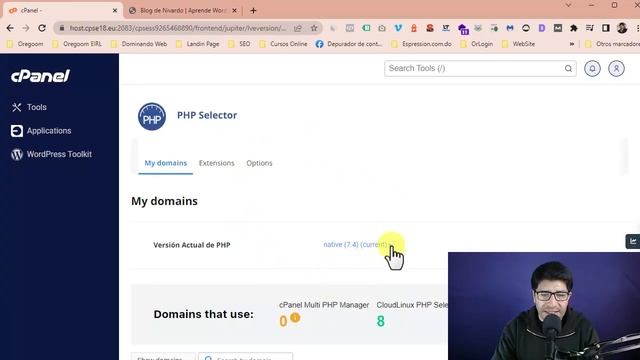Open the Espression.com.do bookmark folder
Image resolution: width=640 pixels, height=360 pixels.
[x=421, y=44]
